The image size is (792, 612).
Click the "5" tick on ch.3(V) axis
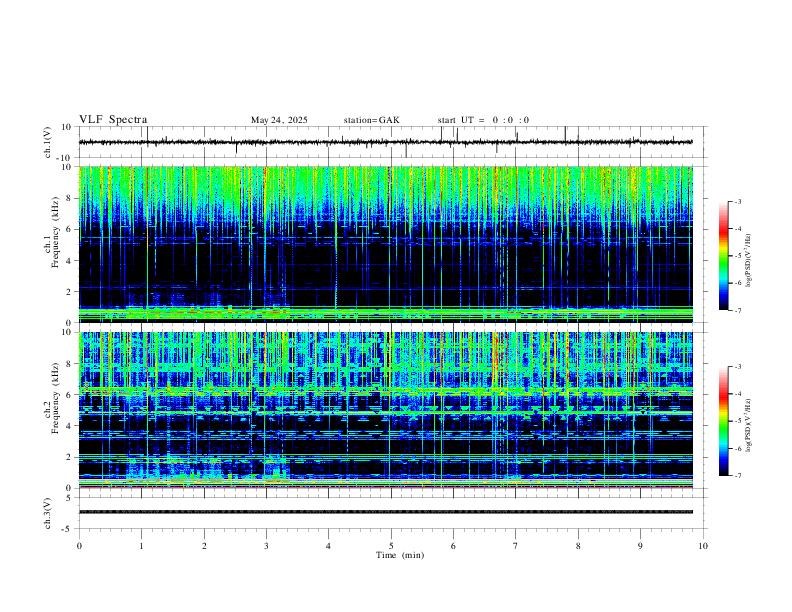(70, 498)
